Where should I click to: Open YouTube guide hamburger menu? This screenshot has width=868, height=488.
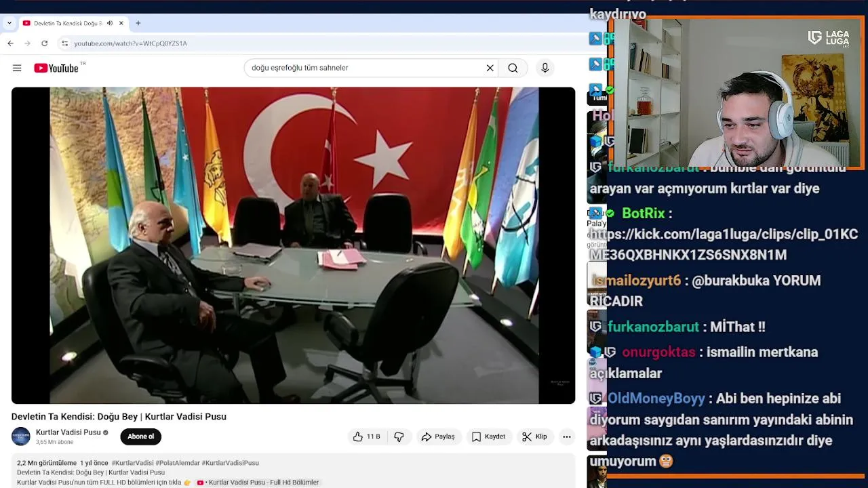[x=17, y=68]
